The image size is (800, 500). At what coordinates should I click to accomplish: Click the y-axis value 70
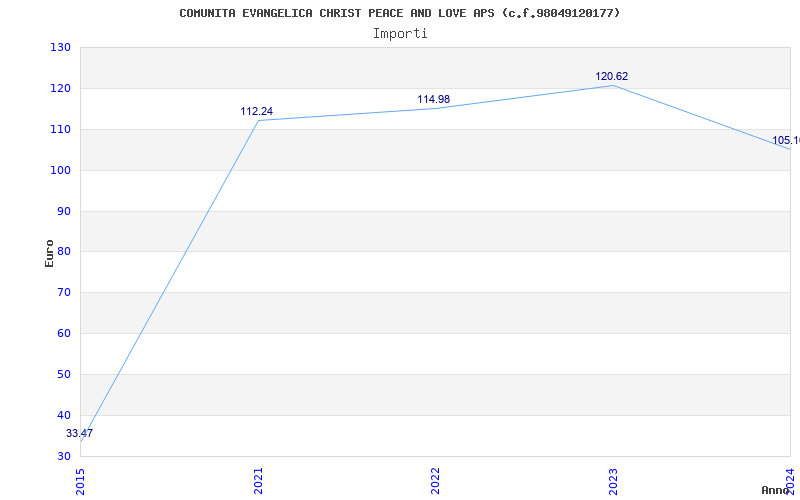(63, 292)
